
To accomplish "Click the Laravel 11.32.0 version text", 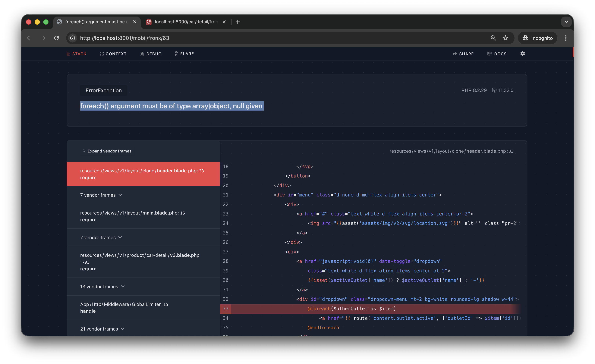I will 503,90.
